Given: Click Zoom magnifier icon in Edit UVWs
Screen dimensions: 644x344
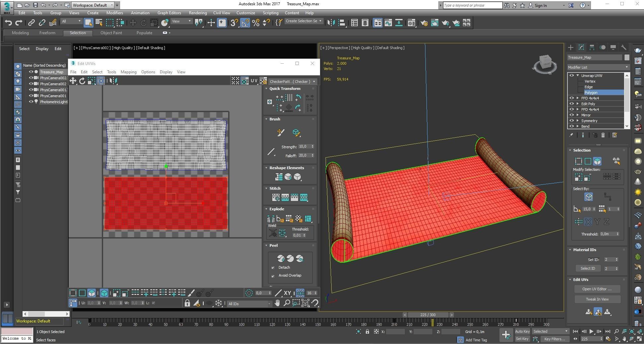Looking at the screenshot, I should click(287, 303).
